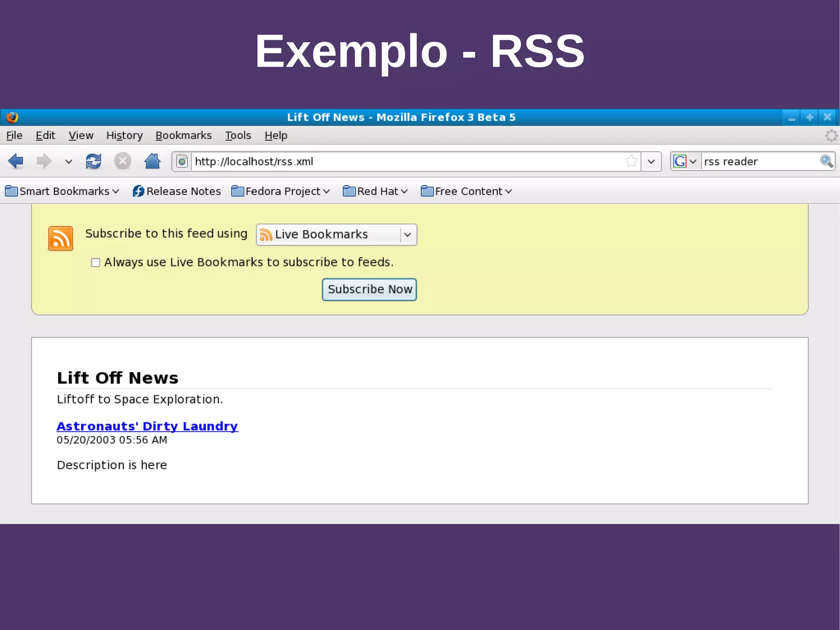Click the Subscribe Now button
The image size is (840, 630).
[x=369, y=289]
